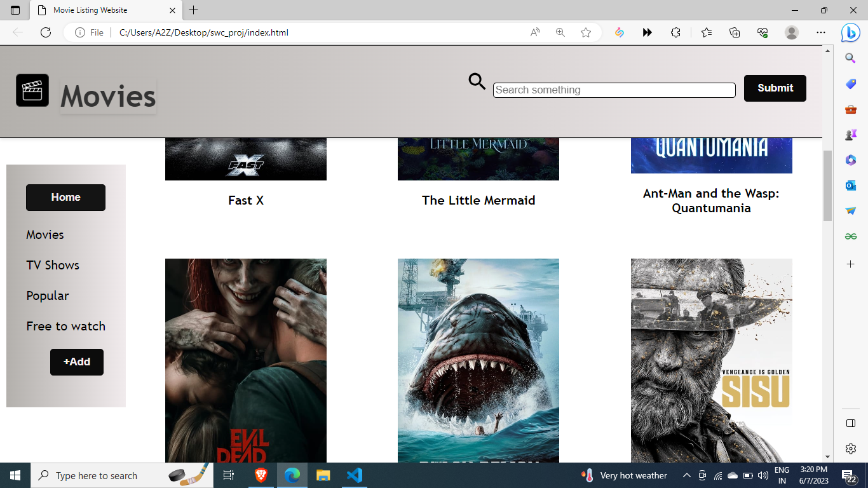The height and width of the screenshot is (488, 868).
Task: Open the Games sidebar panel
Action: coord(850,134)
